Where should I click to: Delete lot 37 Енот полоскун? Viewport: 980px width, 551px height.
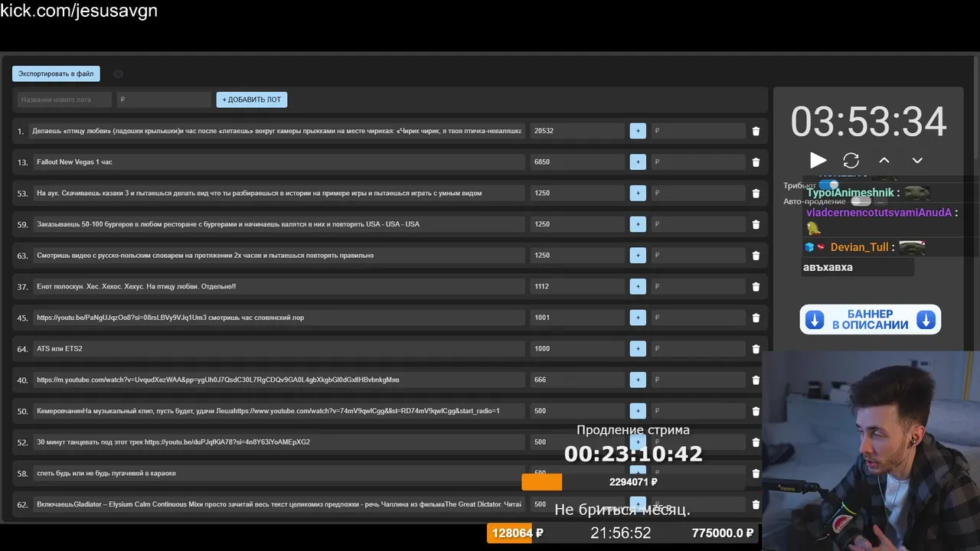click(756, 287)
